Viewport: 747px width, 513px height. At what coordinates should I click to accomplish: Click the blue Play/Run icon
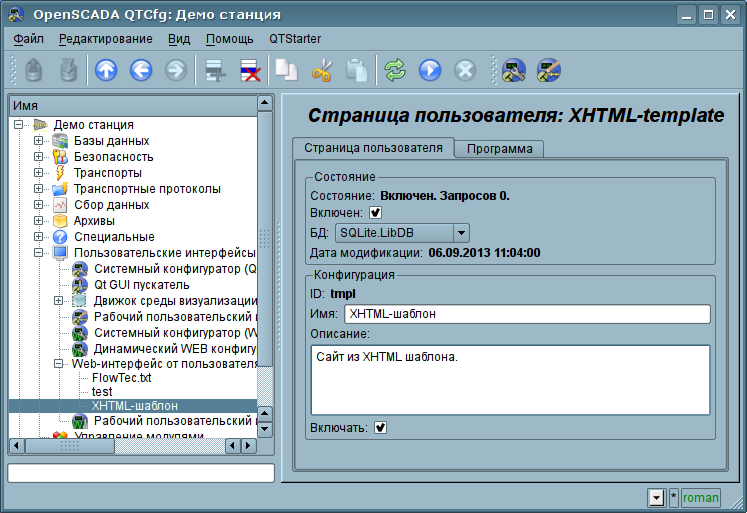click(430, 70)
